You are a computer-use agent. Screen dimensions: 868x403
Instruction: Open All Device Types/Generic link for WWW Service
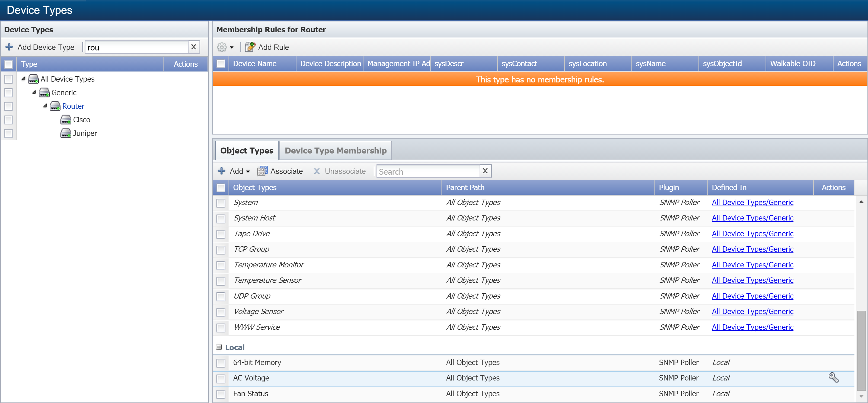point(752,327)
